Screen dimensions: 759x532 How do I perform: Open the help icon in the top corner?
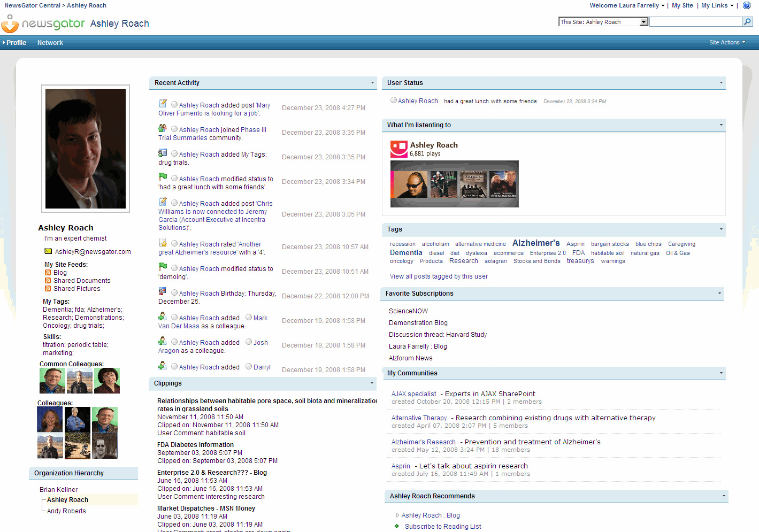coord(747,5)
